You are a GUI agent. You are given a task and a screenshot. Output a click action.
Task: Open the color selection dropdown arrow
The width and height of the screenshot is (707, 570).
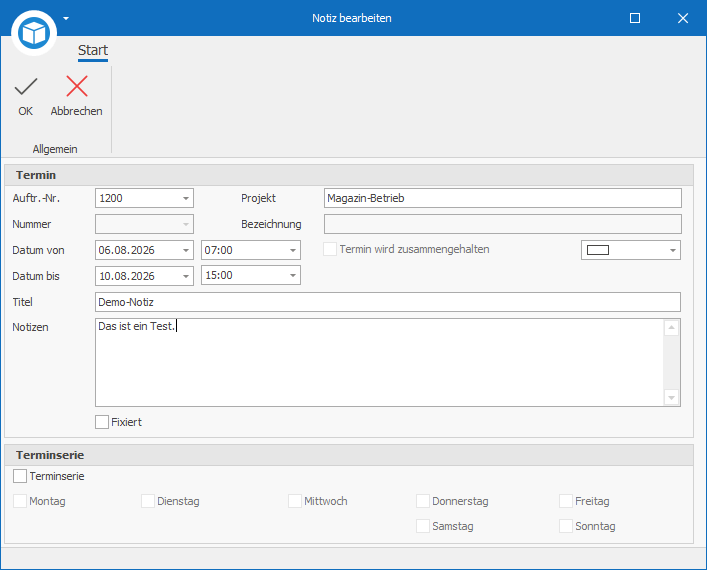pos(673,250)
